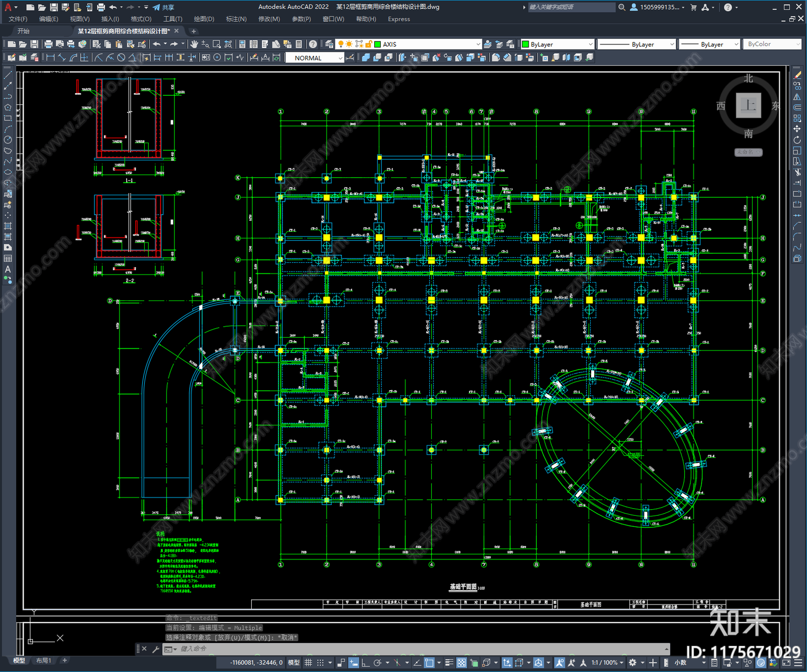This screenshot has height=672, width=807.
Task: Open the ByLayer color dropdown
Action: click(x=591, y=44)
